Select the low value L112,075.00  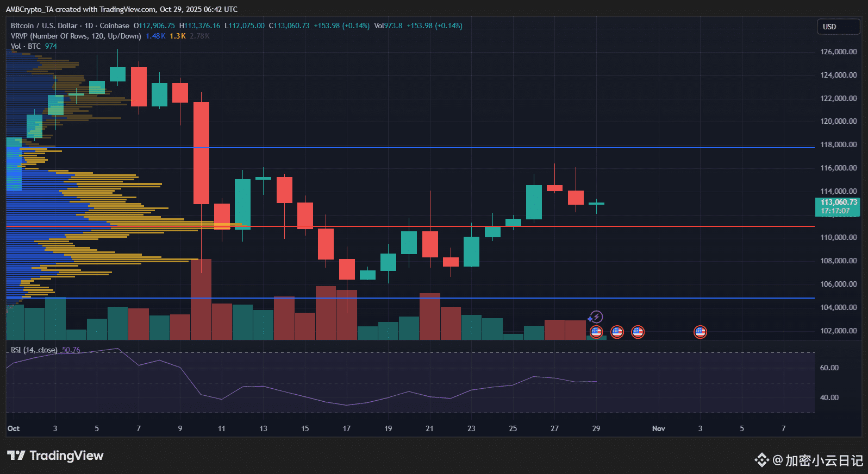[x=245, y=26]
